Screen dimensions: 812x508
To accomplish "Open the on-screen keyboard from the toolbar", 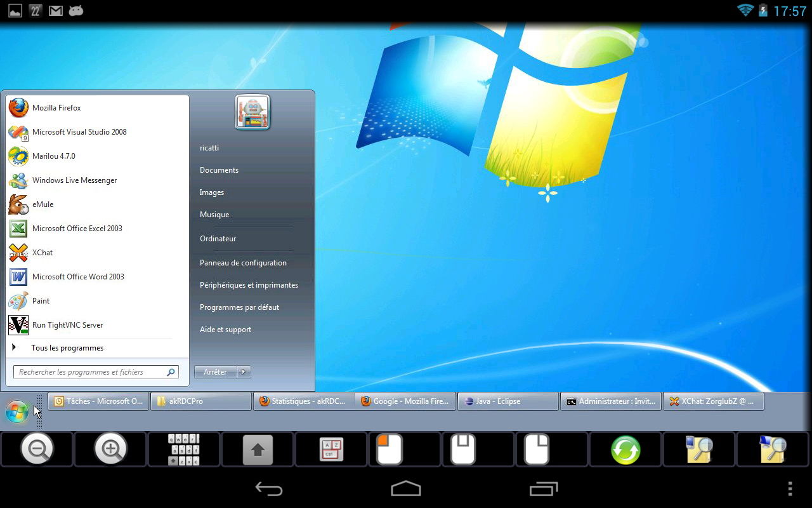I will pos(184,449).
